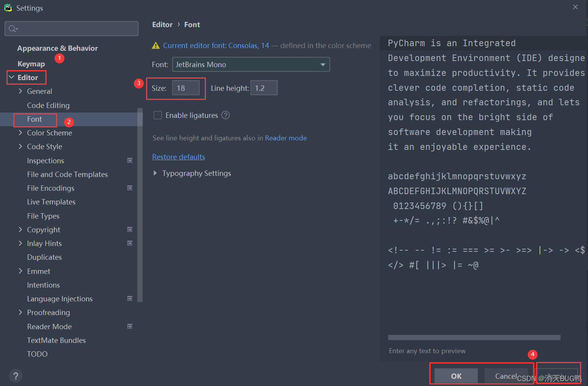Select the Keymap settings page

(31, 64)
